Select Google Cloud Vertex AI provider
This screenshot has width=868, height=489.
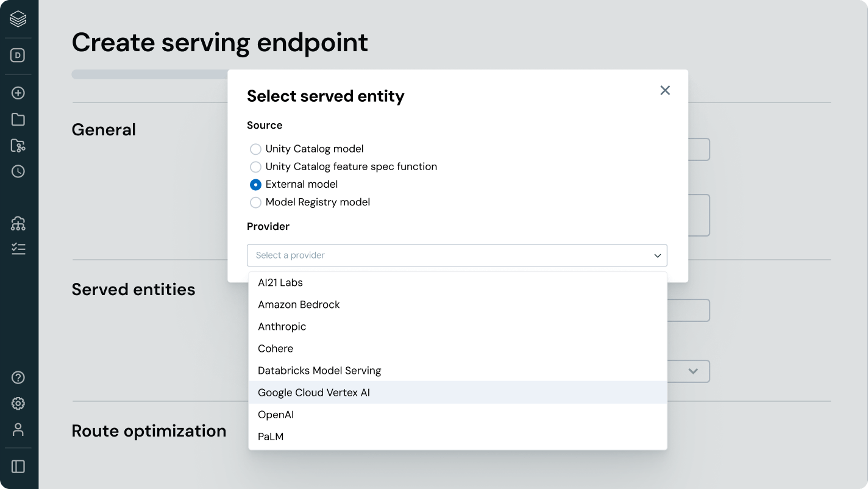(x=314, y=393)
